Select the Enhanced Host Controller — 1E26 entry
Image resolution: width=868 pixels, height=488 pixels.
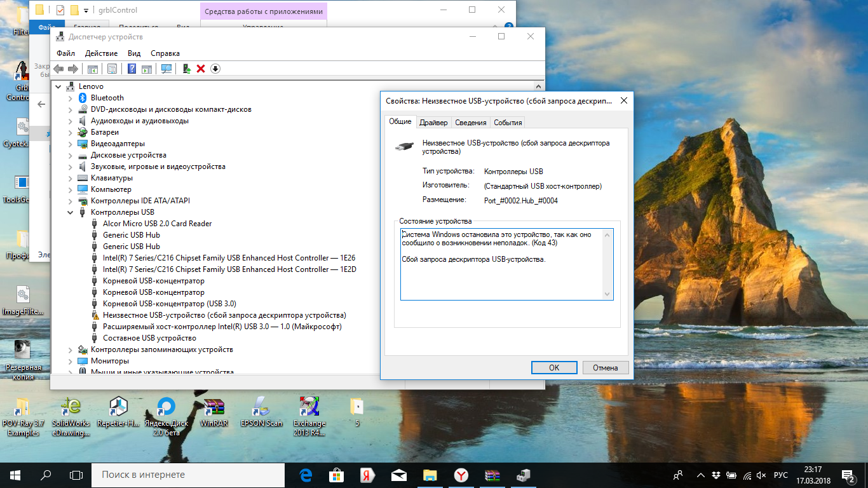[229, 258]
